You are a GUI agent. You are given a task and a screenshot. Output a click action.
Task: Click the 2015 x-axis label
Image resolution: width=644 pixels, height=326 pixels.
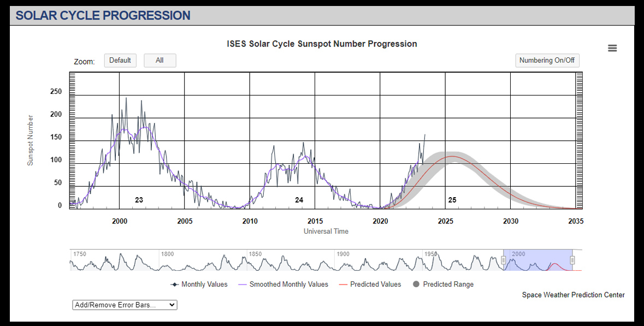coord(315,221)
